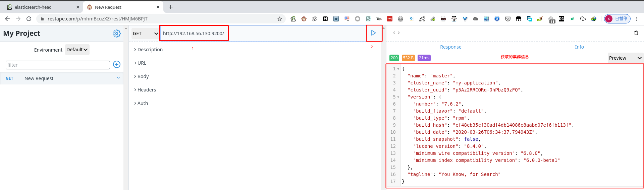Collapse JSON root object at line 1
644x190 pixels.
click(x=398, y=69)
